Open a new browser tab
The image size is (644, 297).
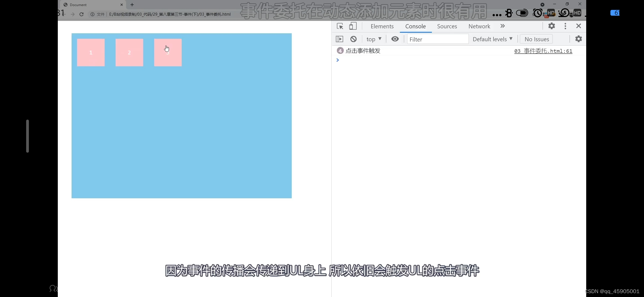pyautogui.click(x=132, y=5)
